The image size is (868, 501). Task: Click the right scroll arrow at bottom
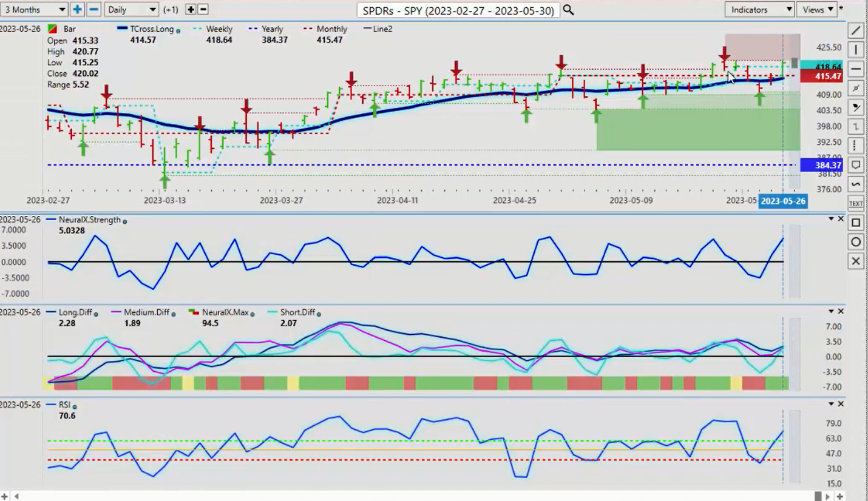coord(829,496)
